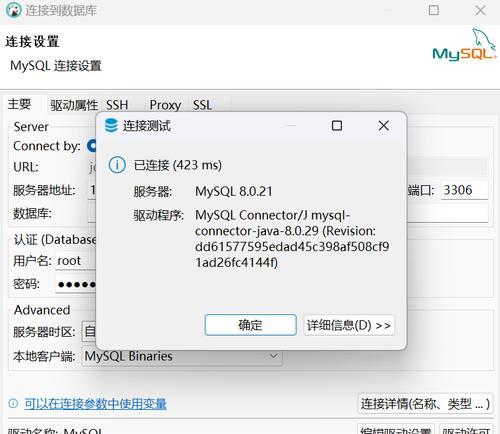
Task: Click the port field showing 3306
Action: (x=465, y=190)
